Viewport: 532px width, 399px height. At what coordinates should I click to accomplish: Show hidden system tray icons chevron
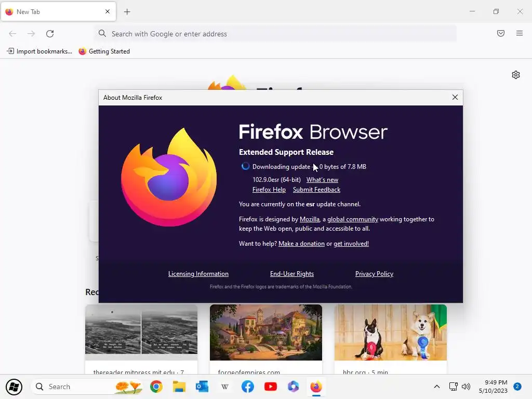pos(436,387)
